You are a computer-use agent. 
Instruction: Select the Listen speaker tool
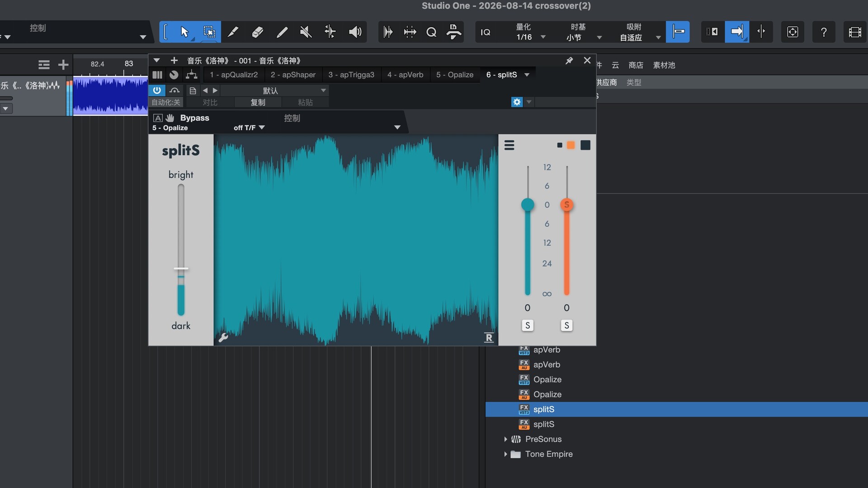355,32
